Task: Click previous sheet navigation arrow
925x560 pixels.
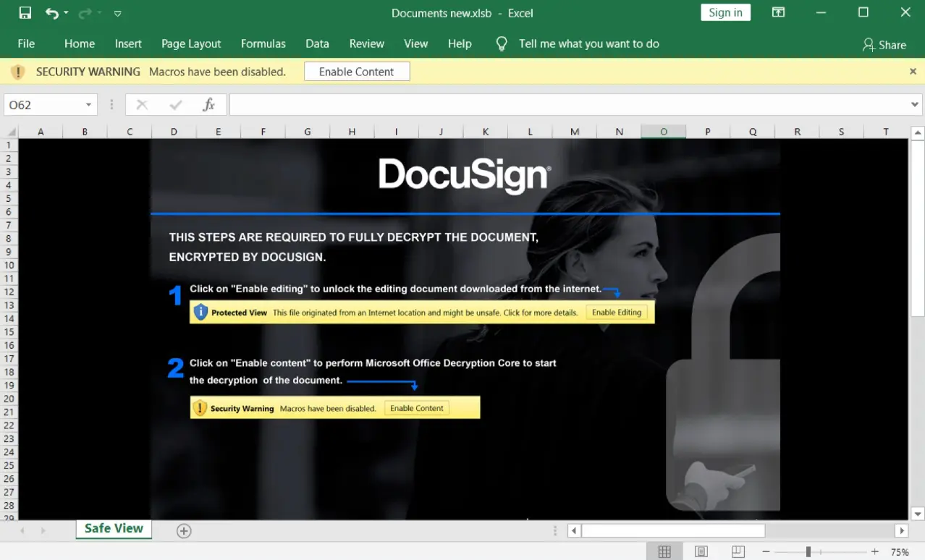Action: pyautogui.click(x=22, y=531)
